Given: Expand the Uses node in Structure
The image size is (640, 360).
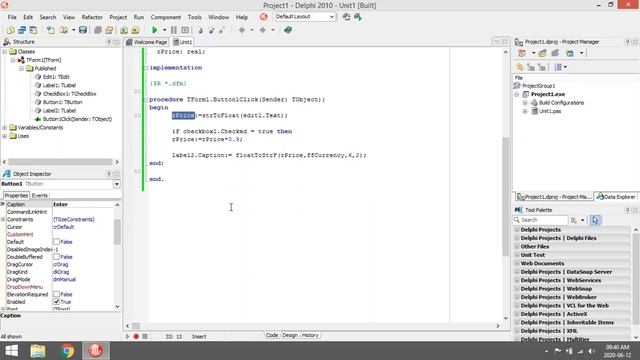Looking at the screenshot, I should coord(4,136).
